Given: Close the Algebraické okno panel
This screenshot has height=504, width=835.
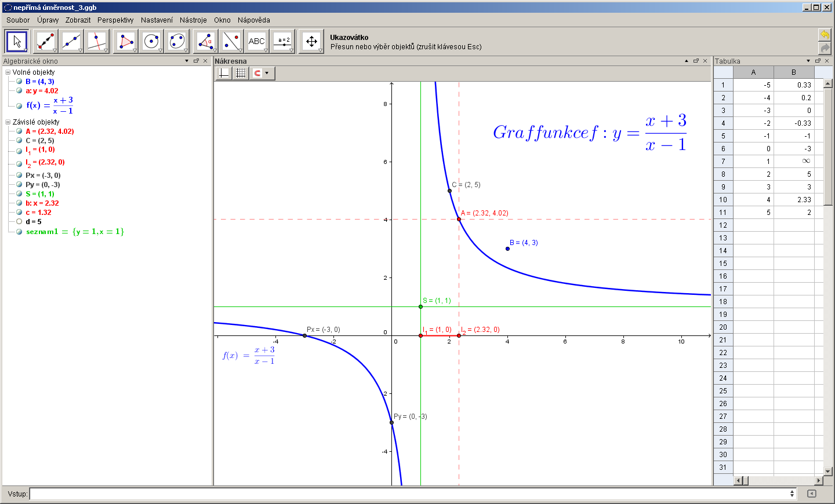Looking at the screenshot, I should 205,61.
